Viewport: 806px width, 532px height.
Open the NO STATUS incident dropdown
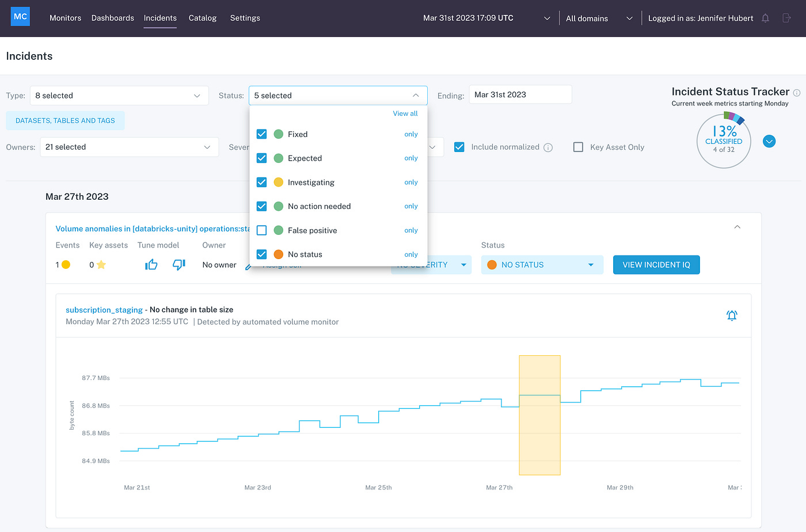click(x=542, y=265)
